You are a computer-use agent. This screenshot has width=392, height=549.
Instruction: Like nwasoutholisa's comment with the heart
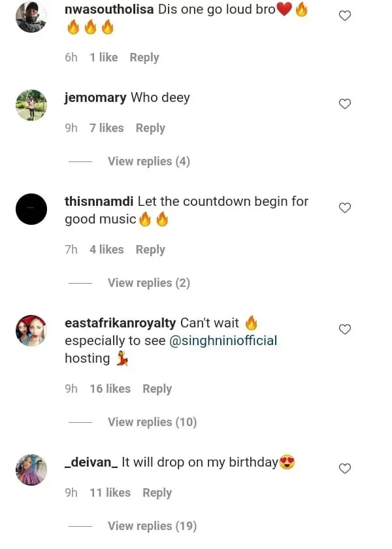(345, 16)
